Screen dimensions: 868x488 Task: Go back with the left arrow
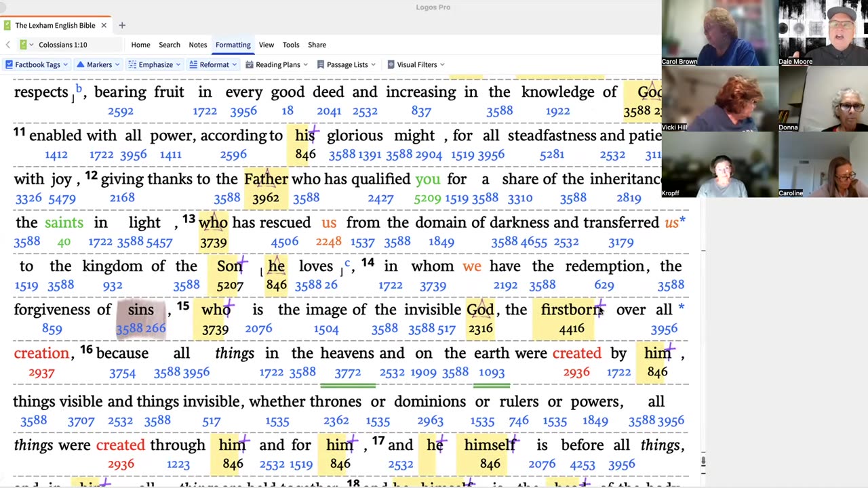pos(7,45)
